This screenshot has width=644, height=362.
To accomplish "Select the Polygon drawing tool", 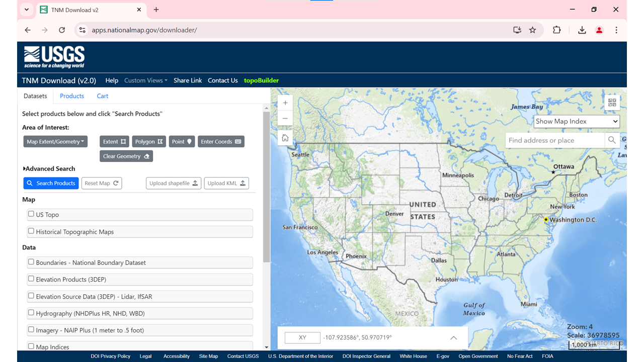I will point(149,142).
